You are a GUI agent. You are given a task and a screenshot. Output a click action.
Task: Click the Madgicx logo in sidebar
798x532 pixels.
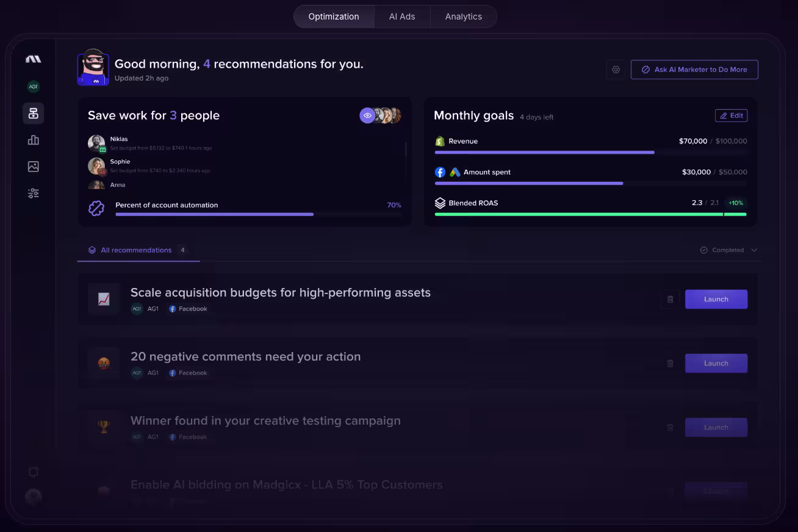pos(33,59)
